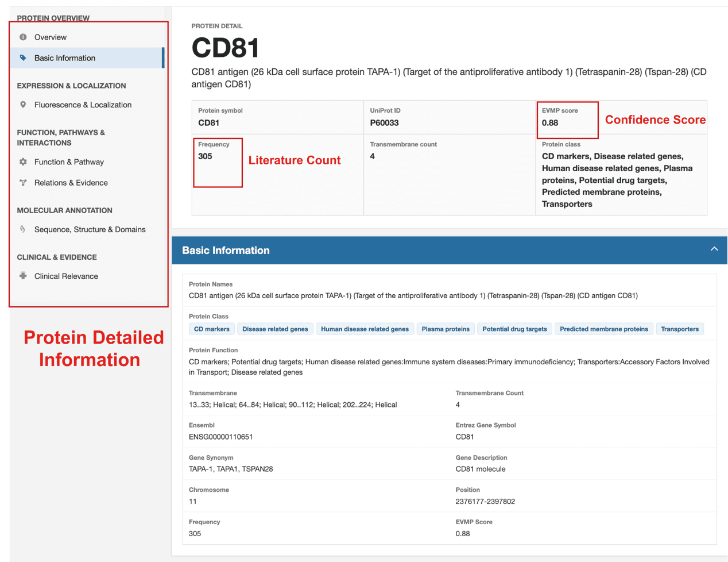Click the Ensembl ID ENSG00000110651

(221, 437)
